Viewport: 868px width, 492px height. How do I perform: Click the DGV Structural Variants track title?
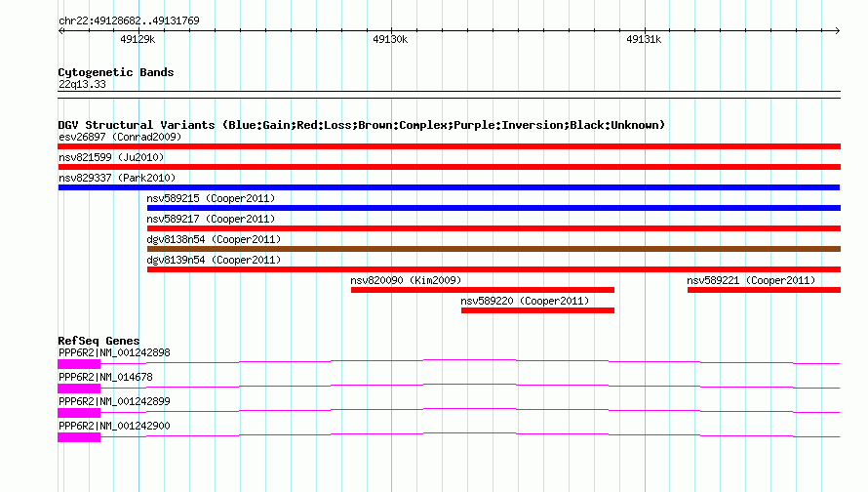(x=362, y=125)
